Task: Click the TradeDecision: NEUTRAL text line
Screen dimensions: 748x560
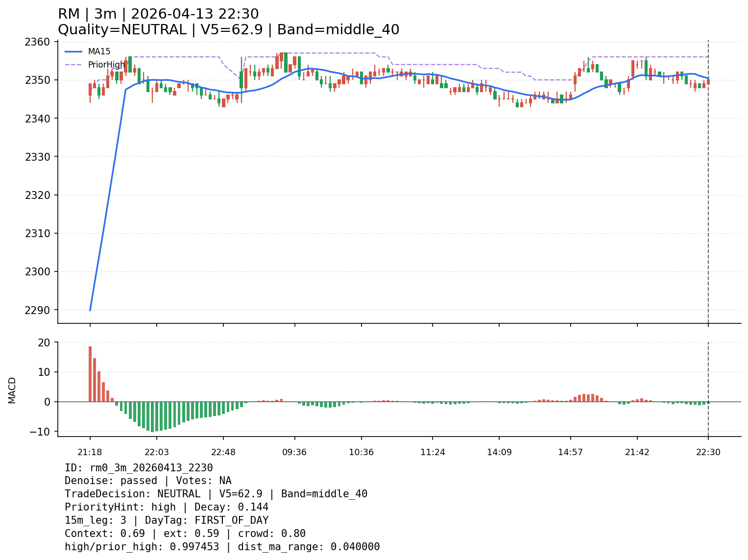Action: tap(216, 494)
